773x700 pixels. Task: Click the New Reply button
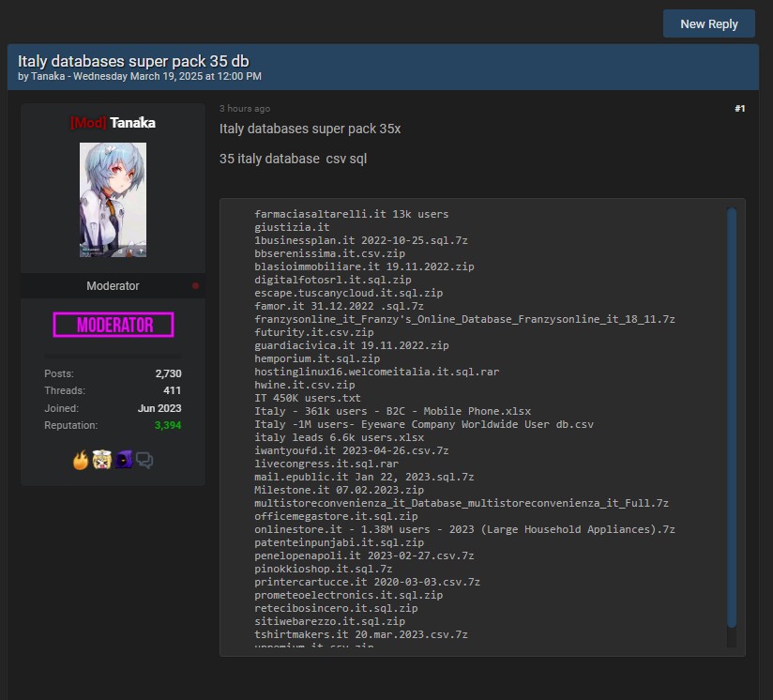708,24
